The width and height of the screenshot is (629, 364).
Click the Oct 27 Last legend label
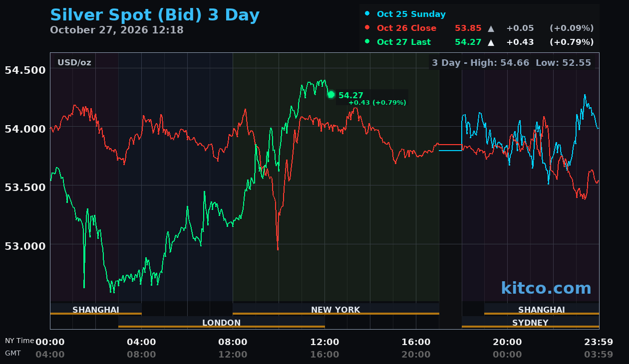coord(404,42)
